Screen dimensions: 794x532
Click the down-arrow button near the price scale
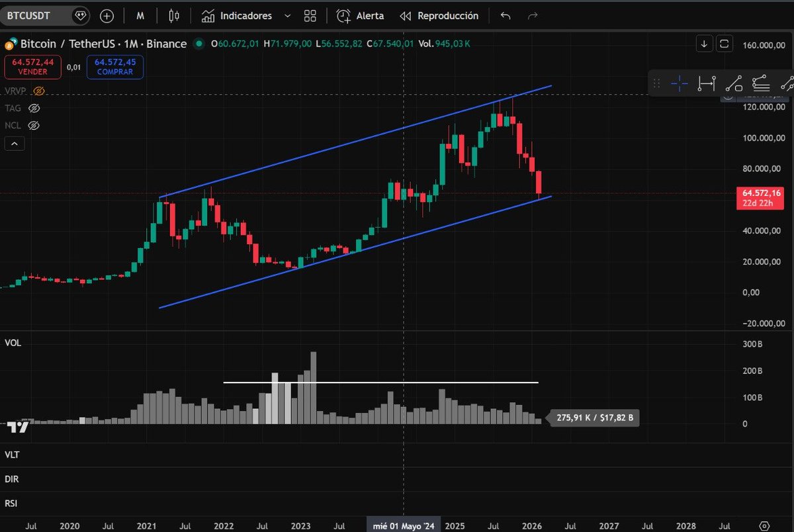click(704, 44)
